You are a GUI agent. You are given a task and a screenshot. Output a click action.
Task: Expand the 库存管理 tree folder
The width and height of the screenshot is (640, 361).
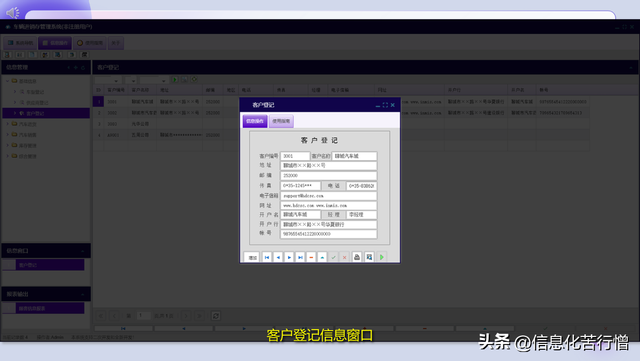point(7,145)
